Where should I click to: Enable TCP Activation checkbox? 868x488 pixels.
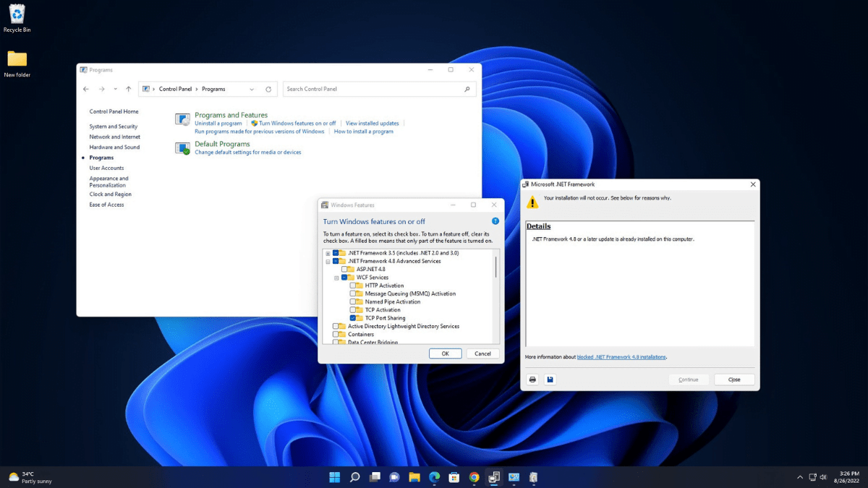(x=353, y=309)
